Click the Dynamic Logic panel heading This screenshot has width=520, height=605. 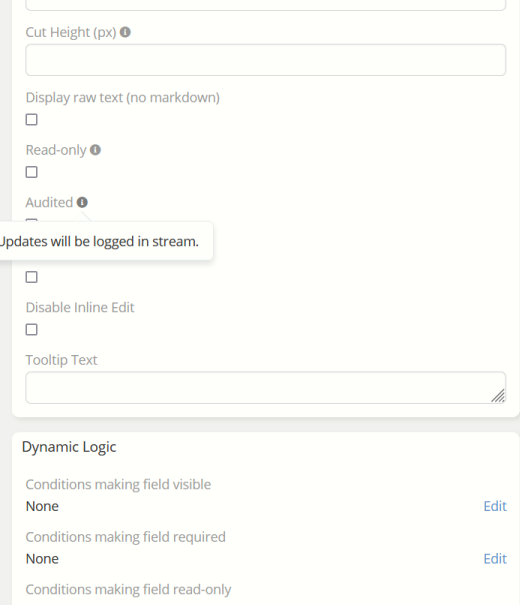pos(69,447)
